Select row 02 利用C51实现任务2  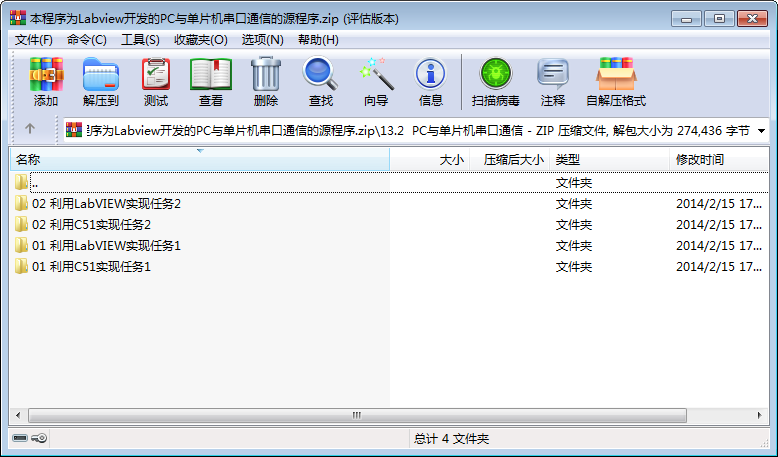tap(389, 224)
